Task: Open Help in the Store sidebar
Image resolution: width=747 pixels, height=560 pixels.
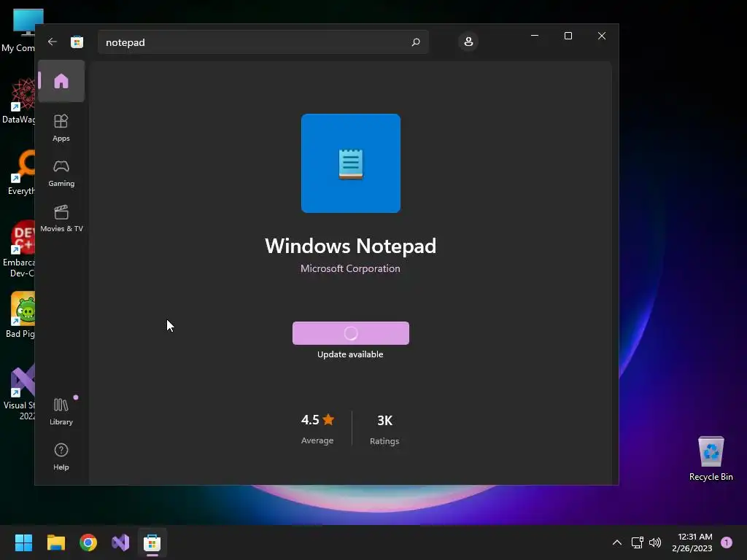Action: (x=61, y=456)
